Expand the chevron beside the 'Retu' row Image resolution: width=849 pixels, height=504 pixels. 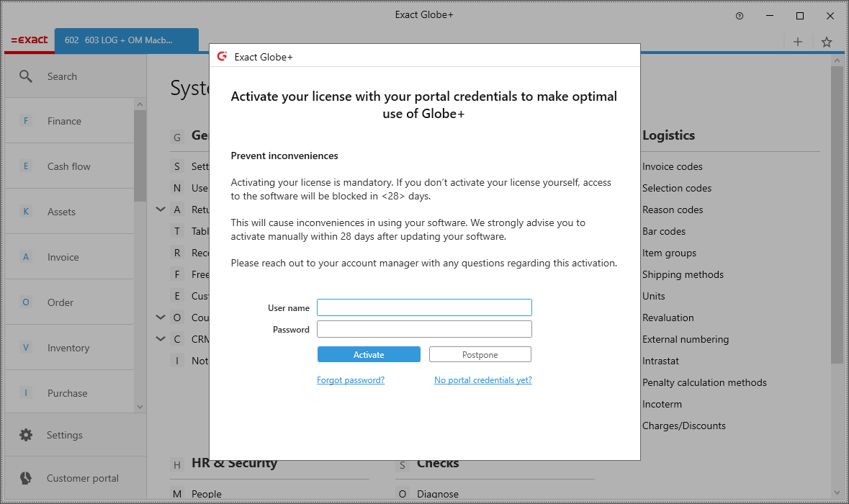161,210
